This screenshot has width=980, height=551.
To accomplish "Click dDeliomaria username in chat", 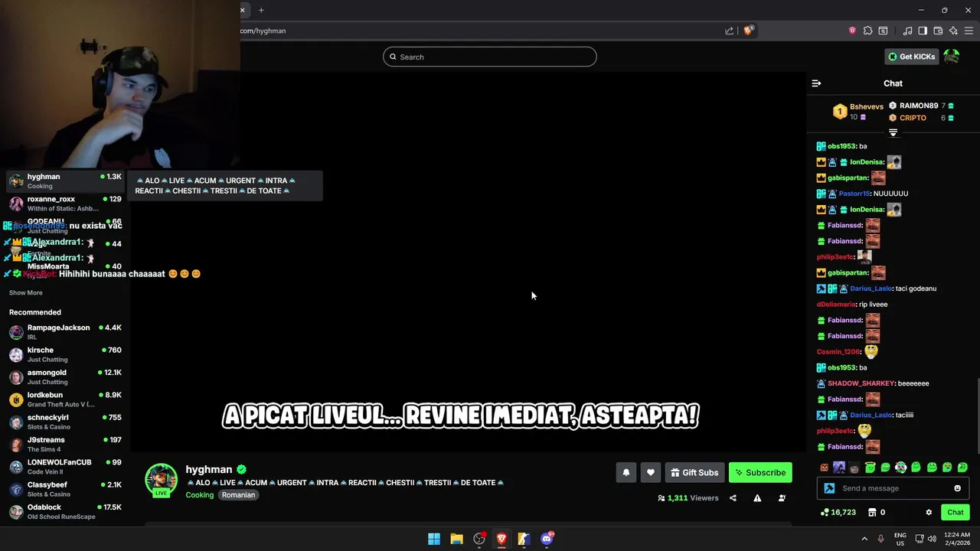I will [x=836, y=305].
